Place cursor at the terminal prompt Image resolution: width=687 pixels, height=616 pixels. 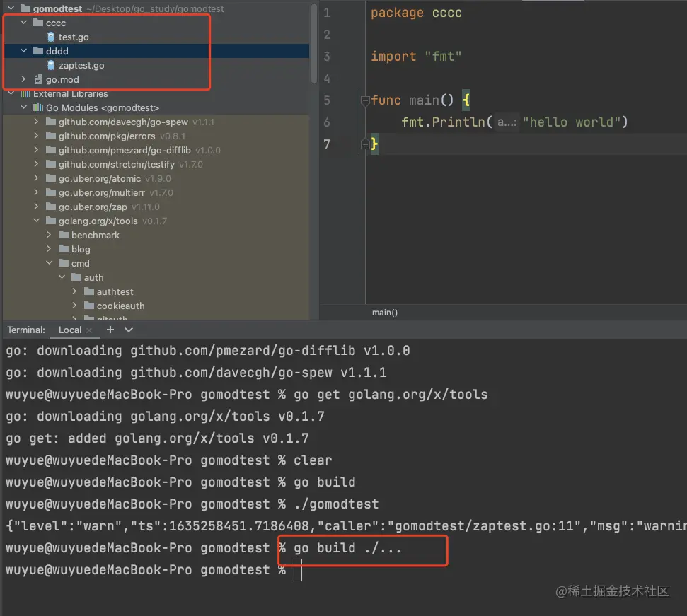(297, 571)
